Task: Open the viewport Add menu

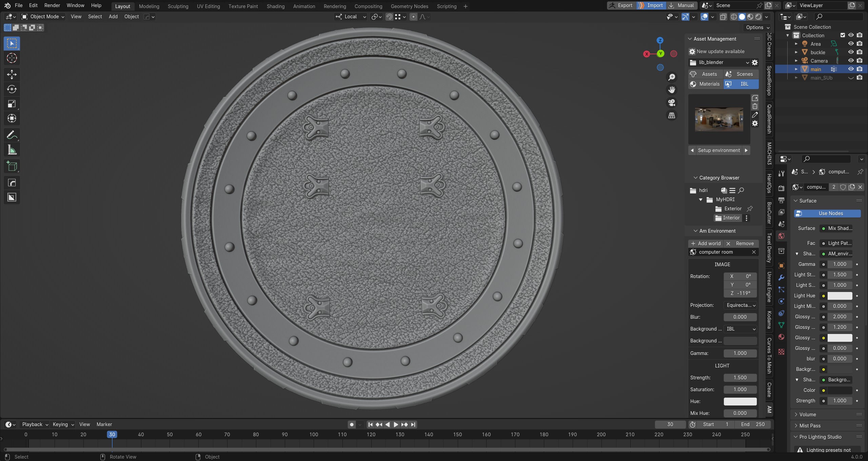Action: pyautogui.click(x=113, y=17)
